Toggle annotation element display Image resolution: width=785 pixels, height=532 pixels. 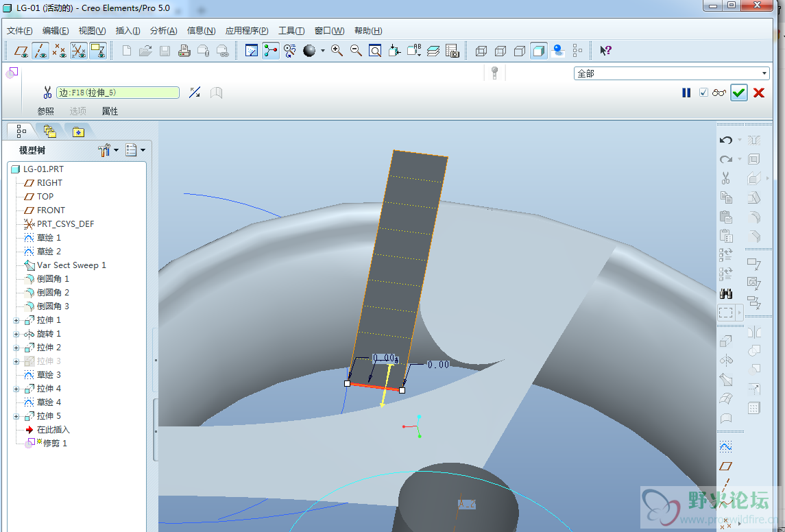point(97,51)
